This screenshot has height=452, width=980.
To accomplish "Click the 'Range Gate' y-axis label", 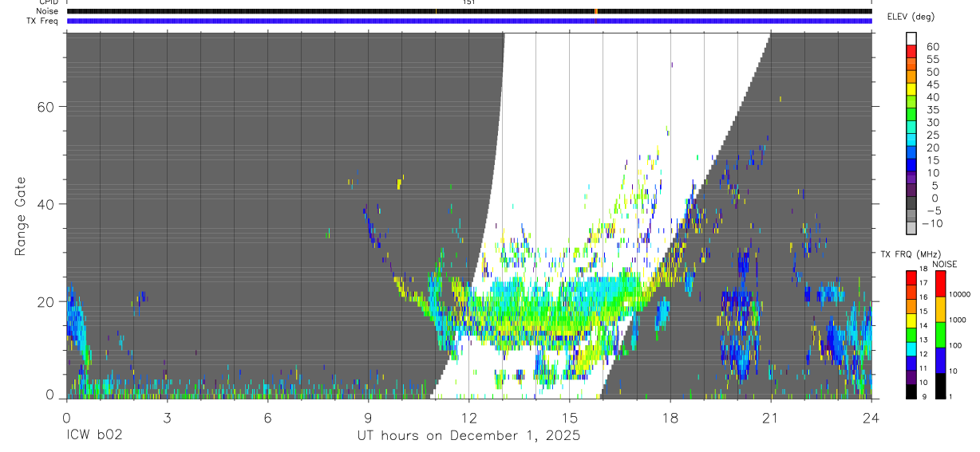I will click(x=20, y=216).
